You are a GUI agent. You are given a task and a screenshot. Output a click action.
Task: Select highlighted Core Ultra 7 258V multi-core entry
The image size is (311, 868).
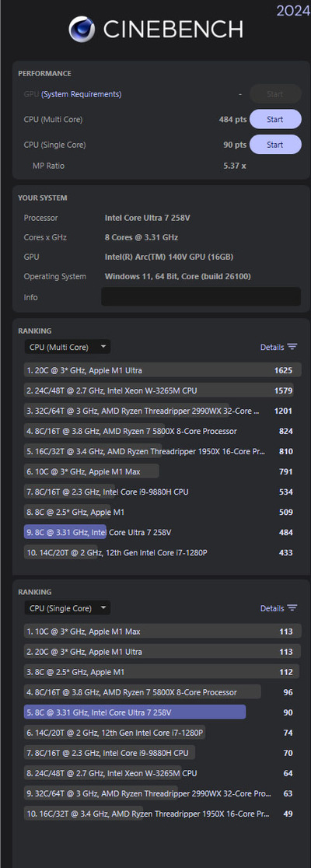[162, 532]
